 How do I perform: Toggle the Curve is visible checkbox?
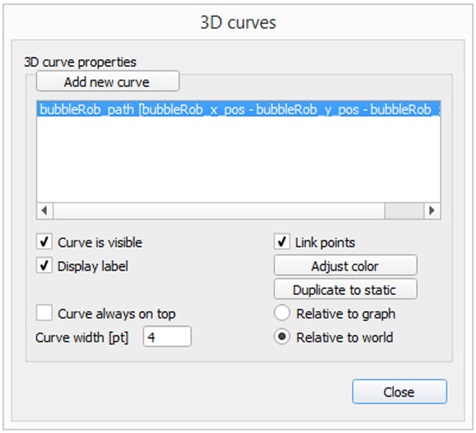click(44, 242)
